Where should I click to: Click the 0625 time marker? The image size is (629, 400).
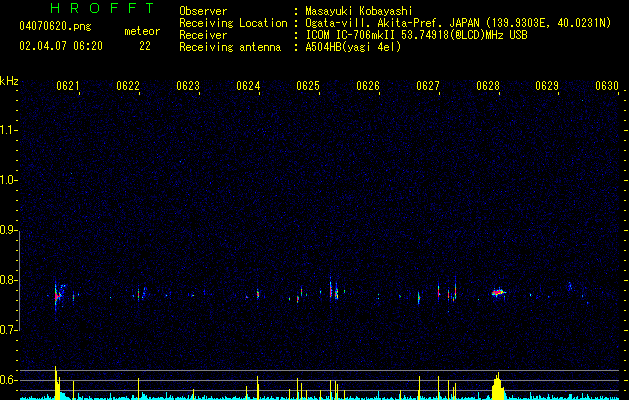(x=308, y=86)
